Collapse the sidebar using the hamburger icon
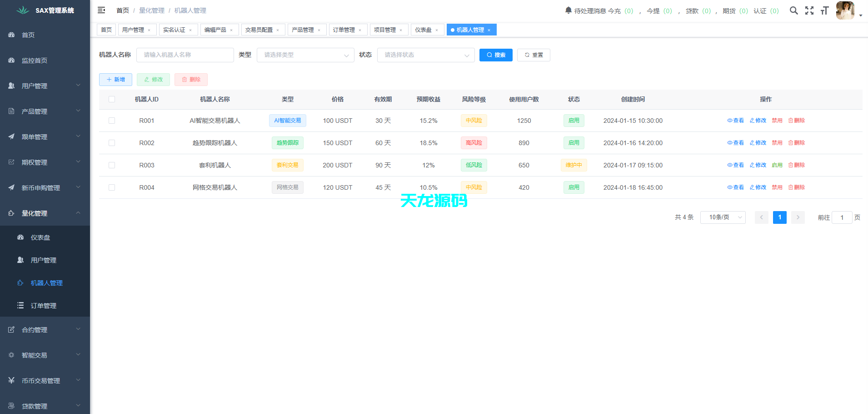This screenshot has height=414, width=868. click(x=101, y=10)
